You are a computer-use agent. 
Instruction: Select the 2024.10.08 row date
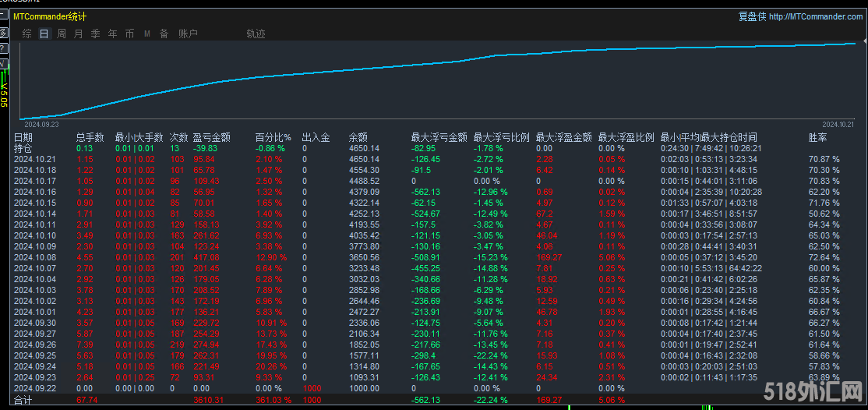pos(35,256)
